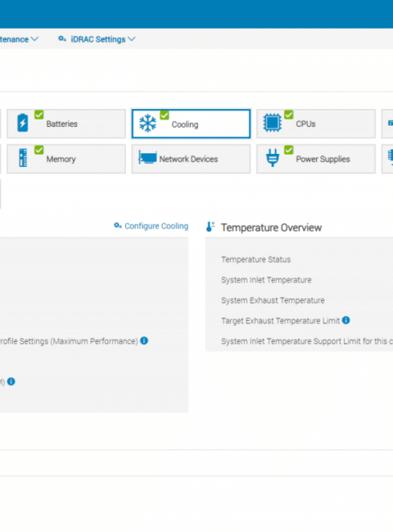
Task: Open the Power Supplies tile
Action: (316, 159)
